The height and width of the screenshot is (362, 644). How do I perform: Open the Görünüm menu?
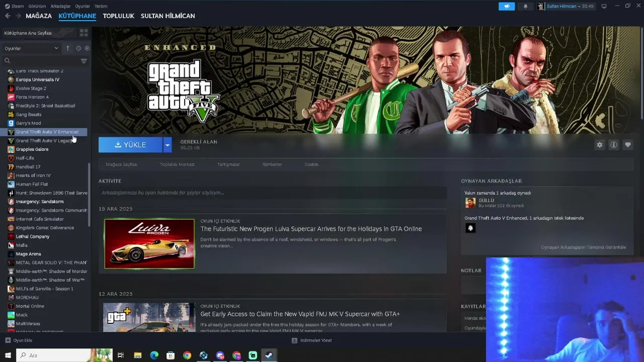(37, 6)
